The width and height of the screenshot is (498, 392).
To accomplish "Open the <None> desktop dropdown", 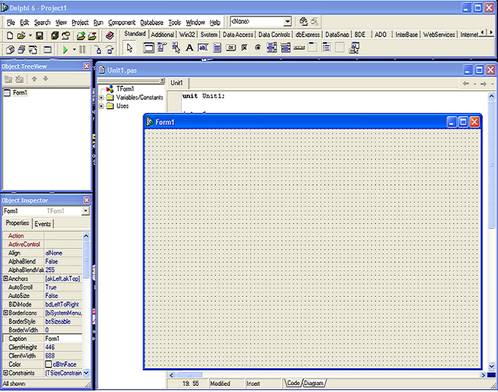I will (288, 22).
